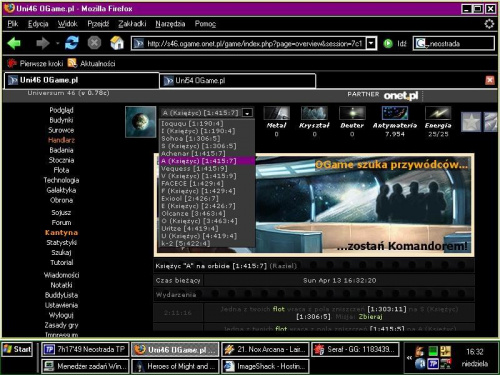Click the grey Stop loading icon
500x375 pixels.
click(x=94, y=43)
